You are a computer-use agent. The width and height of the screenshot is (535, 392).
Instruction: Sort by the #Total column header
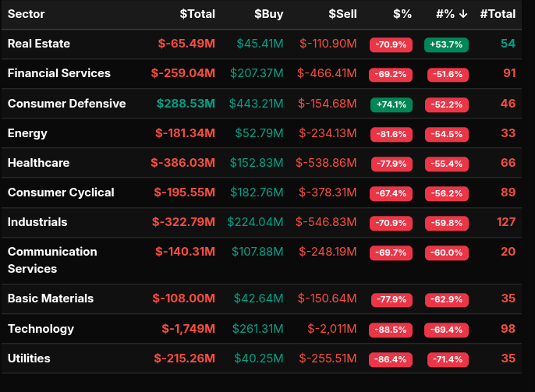(498, 14)
